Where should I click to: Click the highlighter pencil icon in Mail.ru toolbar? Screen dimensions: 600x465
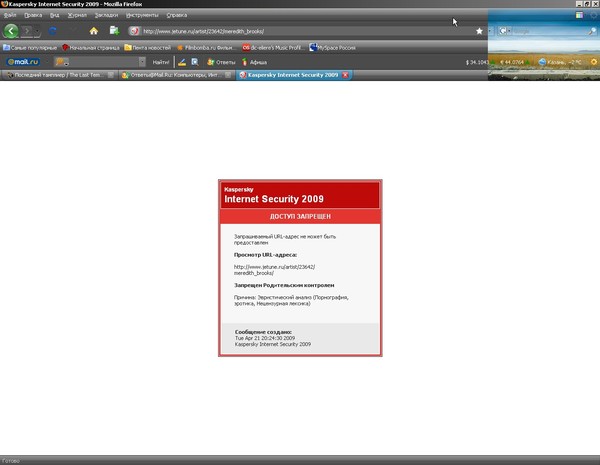(x=182, y=62)
